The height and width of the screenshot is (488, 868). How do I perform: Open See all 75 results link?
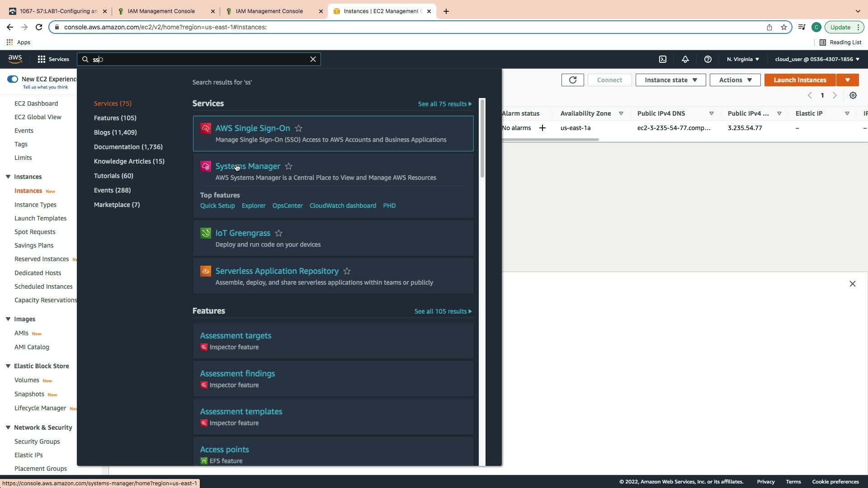[x=444, y=104]
